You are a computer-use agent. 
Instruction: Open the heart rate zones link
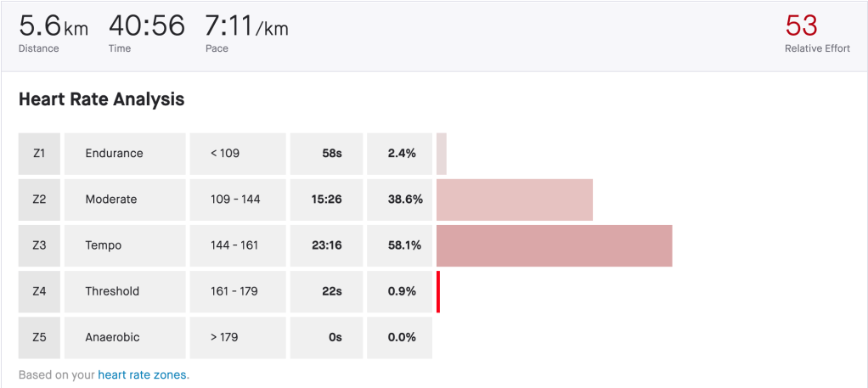[143, 374]
